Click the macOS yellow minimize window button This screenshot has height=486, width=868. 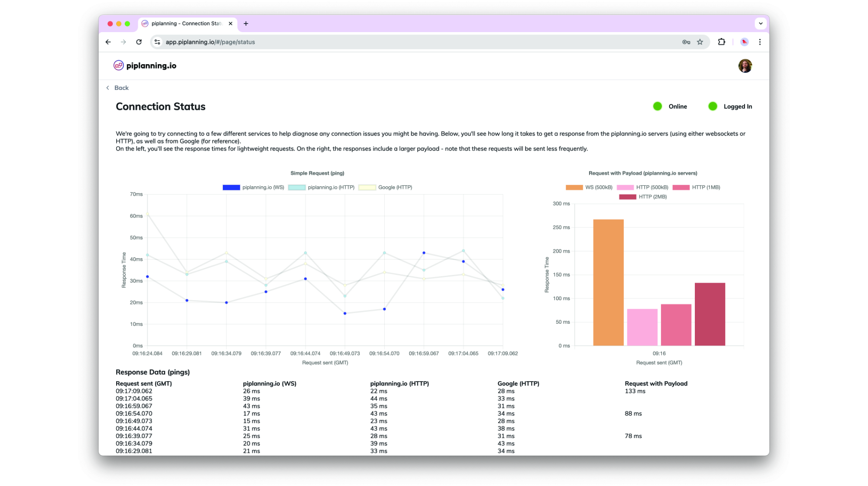119,24
